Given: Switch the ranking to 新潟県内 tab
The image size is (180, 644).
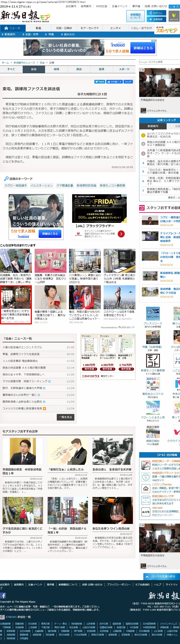Looking at the screenshot, I should tap(153, 126).
